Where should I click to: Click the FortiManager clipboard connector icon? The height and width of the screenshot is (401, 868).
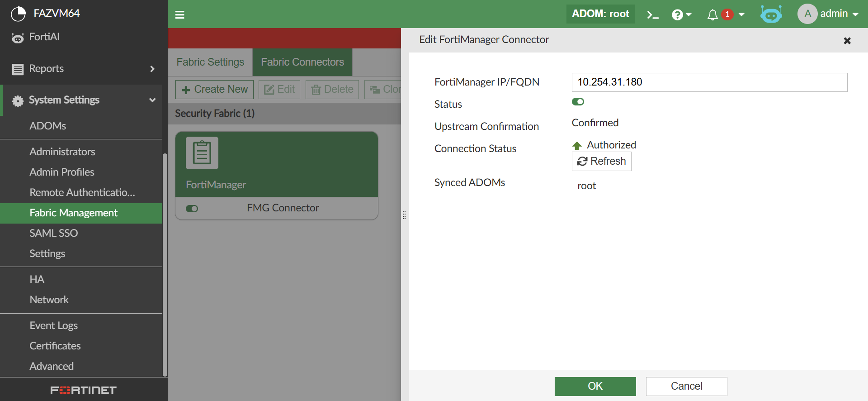point(202,153)
